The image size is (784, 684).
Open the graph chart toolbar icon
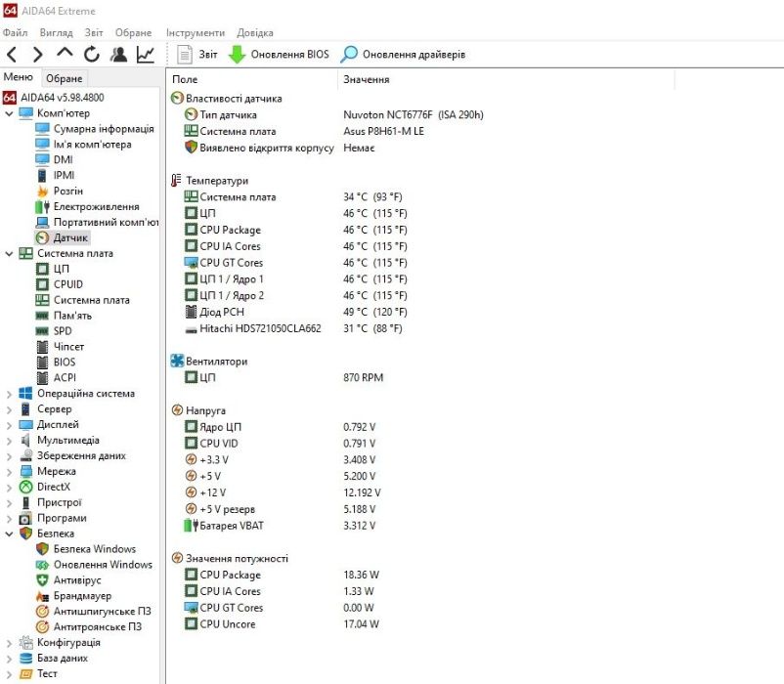tap(145, 54)
